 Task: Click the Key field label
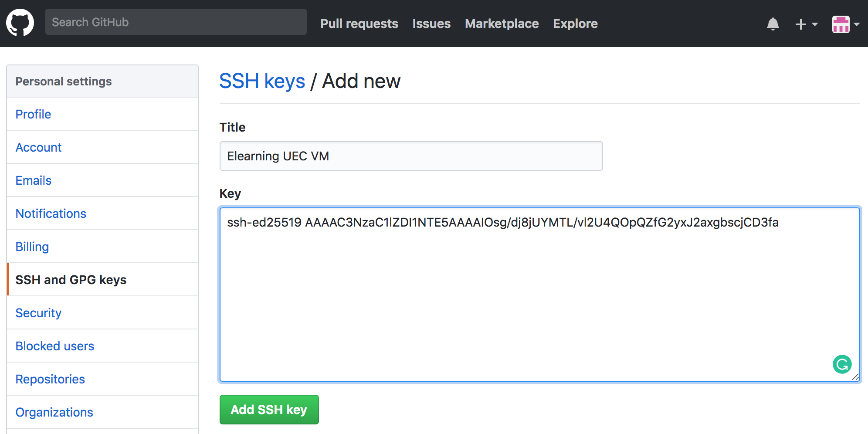(x=230, y=193)
